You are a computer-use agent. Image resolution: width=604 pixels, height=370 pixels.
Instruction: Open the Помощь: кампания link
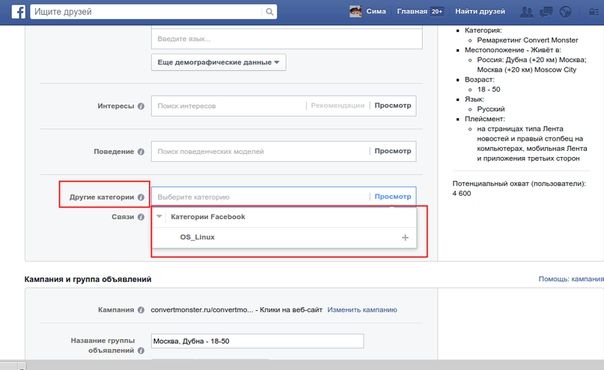click(x=571, y=279)
